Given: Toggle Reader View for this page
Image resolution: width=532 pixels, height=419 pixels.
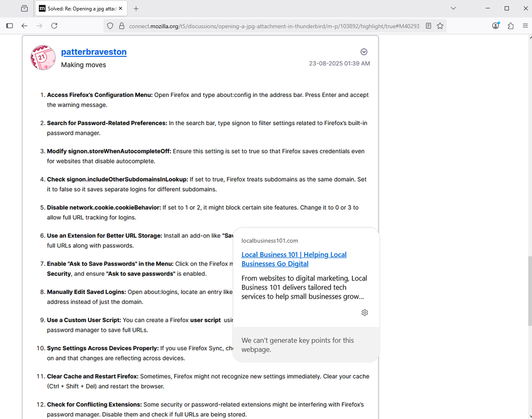Looking at the screenshot, I should point(428,26).
